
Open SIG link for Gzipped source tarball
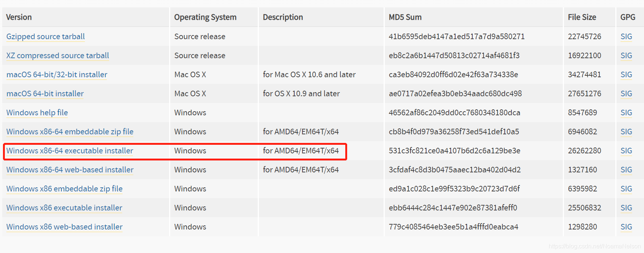coord(626,37)
